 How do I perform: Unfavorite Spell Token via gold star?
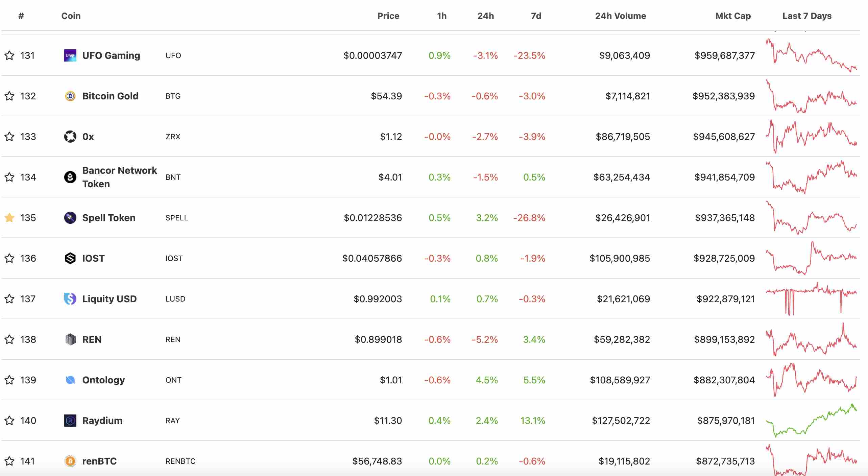click(9, 218)
